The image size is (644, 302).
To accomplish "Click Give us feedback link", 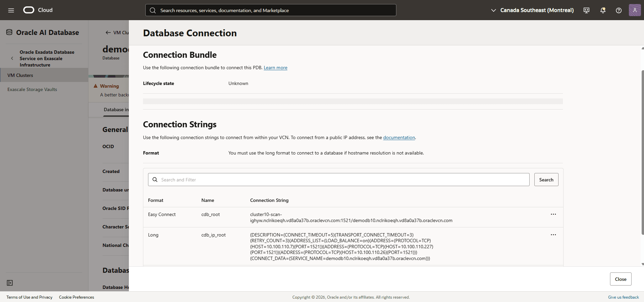I will [623, 297].
